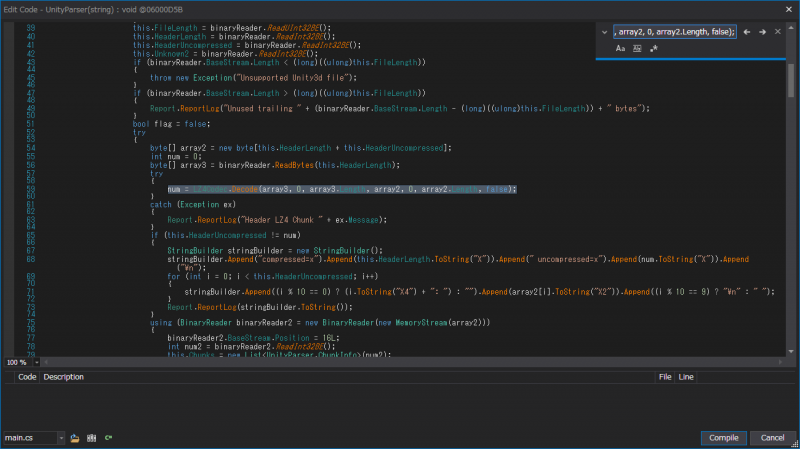Close the Edit Code dialog window

(x=788, y=9)
